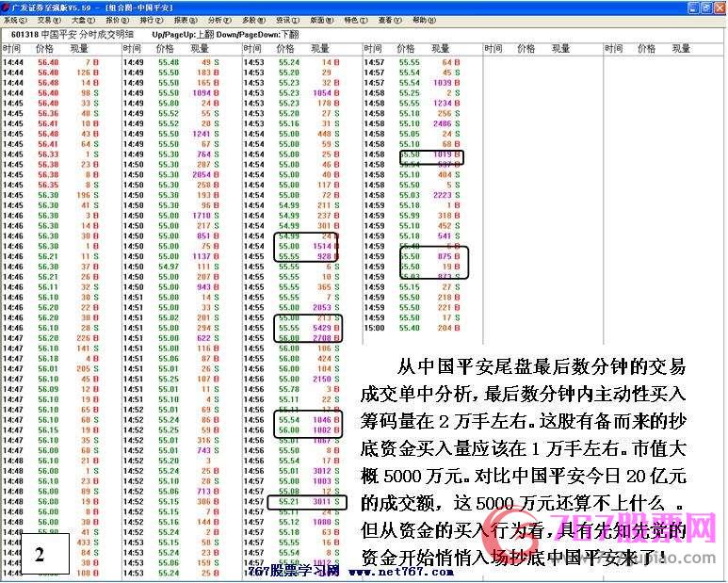Select the 943 B volume entry
Image resolution: width=728 pixels, height=583 pixels.
pyautogui.click(x=208, y=287)
